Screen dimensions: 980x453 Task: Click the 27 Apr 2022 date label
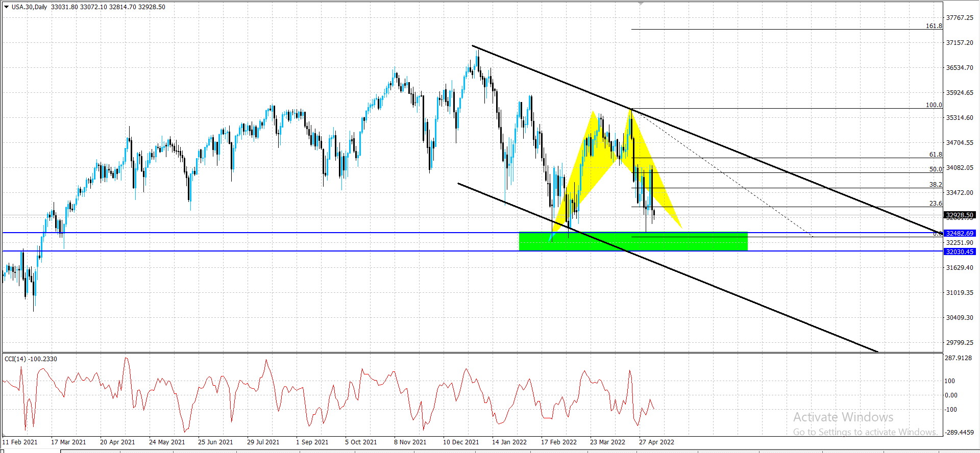click(656, 442)
